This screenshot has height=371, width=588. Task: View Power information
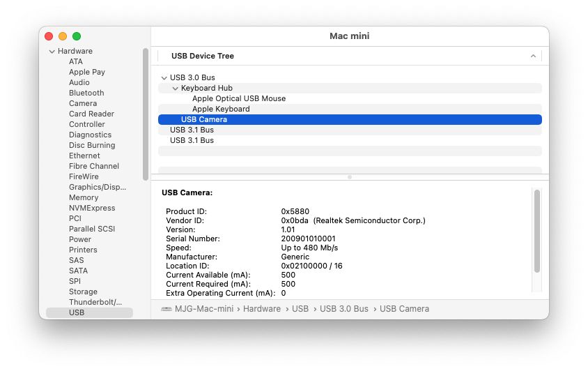[x=80, y=240]
